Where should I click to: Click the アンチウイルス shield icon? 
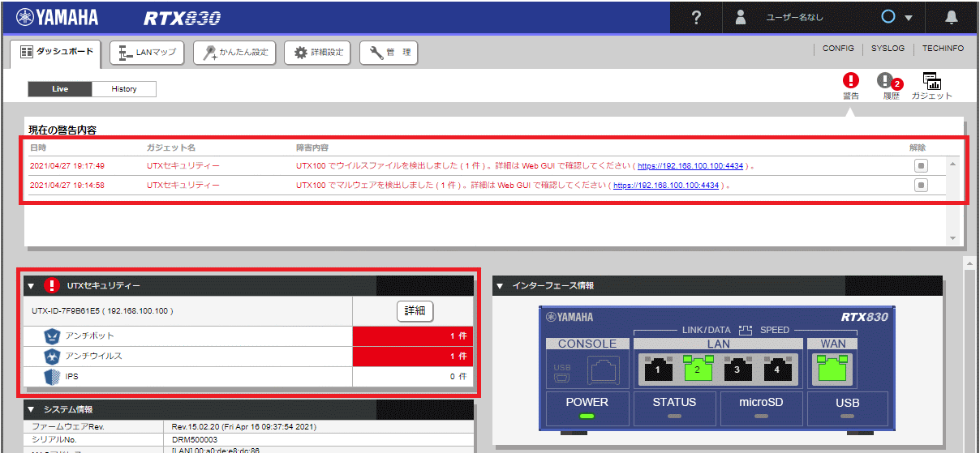click(x=53, y=357)
